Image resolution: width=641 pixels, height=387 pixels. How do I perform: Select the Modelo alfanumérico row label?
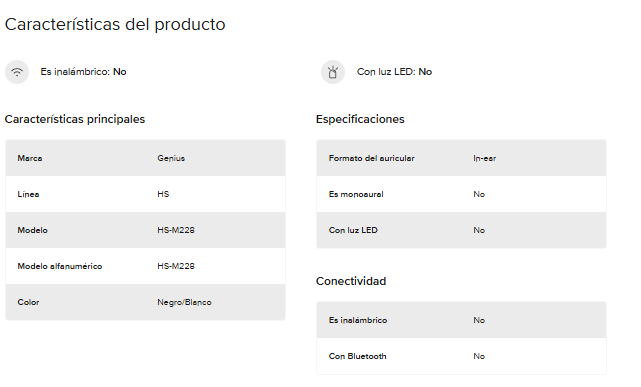tap(60, 266)
